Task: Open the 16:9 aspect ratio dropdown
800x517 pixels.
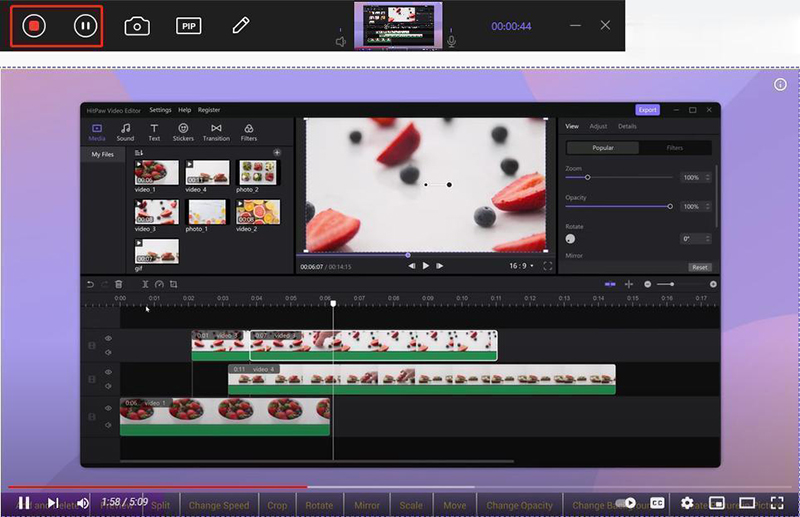Action: pyautogui.click(x=521, y=266)
